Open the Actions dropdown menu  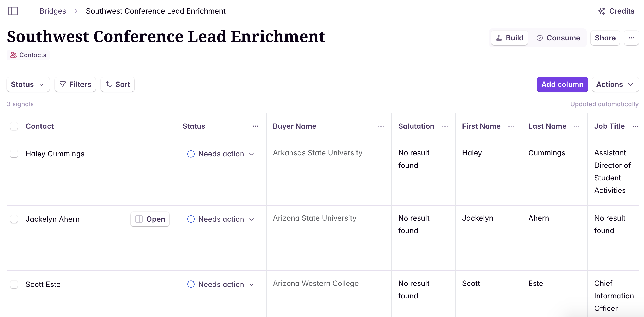click(615, 84)
